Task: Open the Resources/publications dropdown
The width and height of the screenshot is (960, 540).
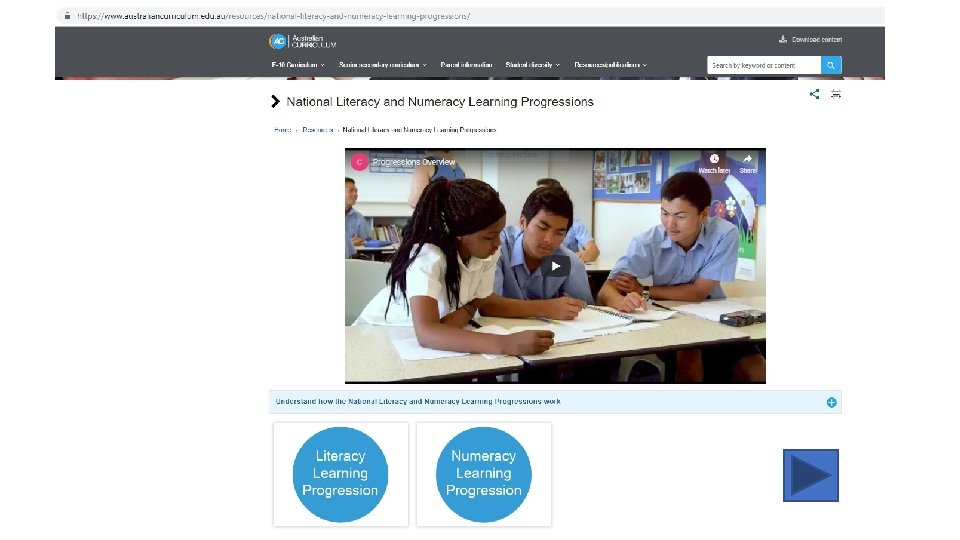Action: [610, 65]
